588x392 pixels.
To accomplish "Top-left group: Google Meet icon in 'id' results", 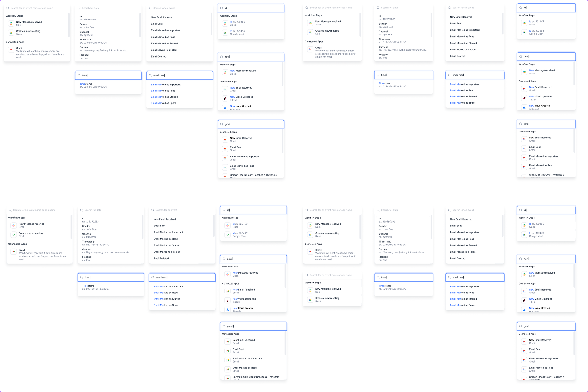I will tap(225, 33).
